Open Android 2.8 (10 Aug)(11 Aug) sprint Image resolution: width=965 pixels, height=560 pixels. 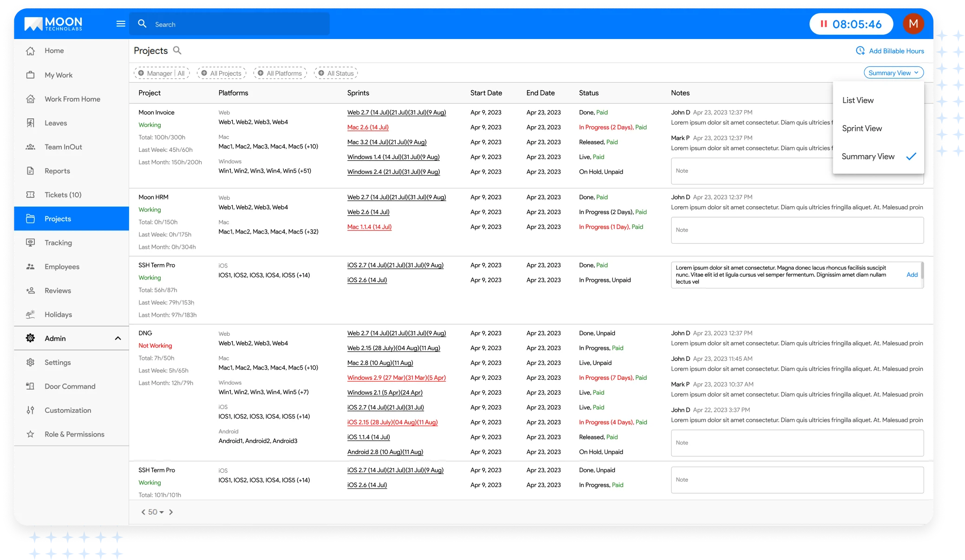pyautogui.click(x=385, y=452)
